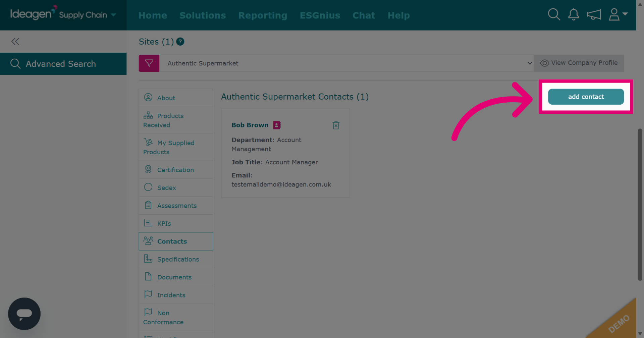This screenshot has height=338, width=644.
Task: Select Documents tab
Action: click(176, 277)
